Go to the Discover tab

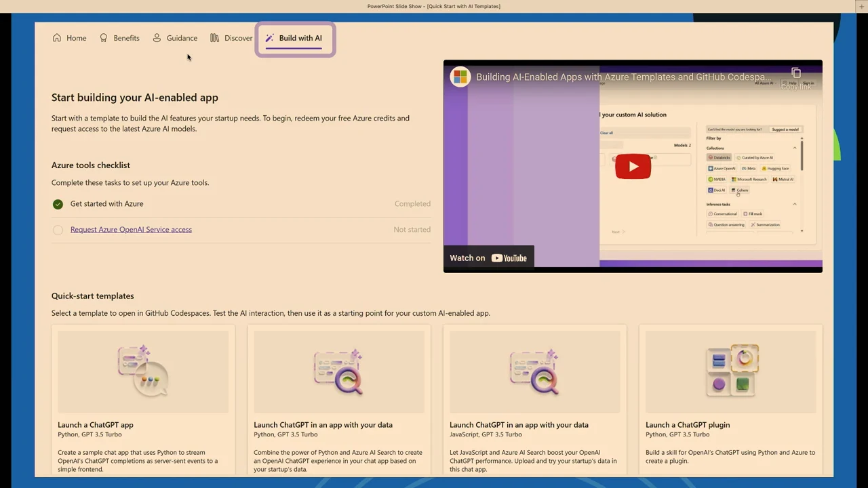point(231,38)
